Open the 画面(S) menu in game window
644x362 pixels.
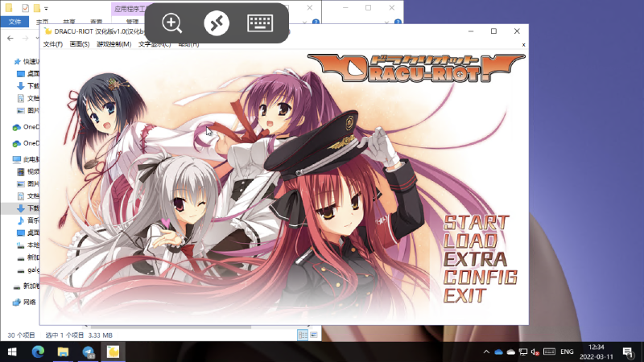[80, 44]
